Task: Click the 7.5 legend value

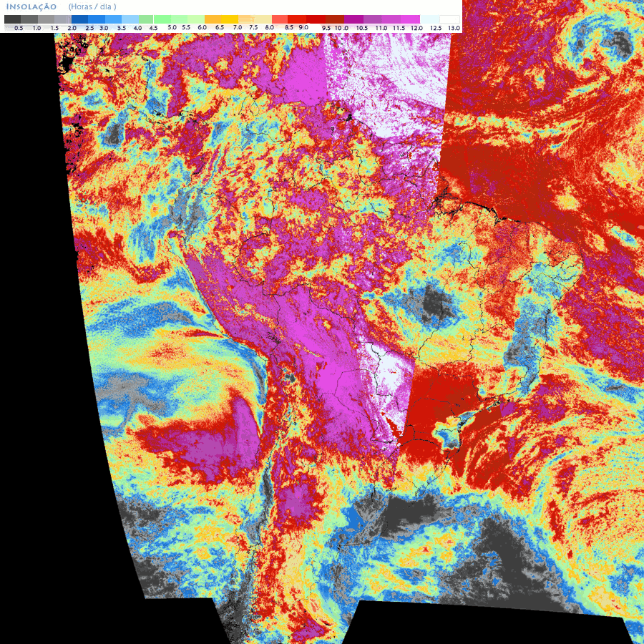Action: click(x=253, y=27)
